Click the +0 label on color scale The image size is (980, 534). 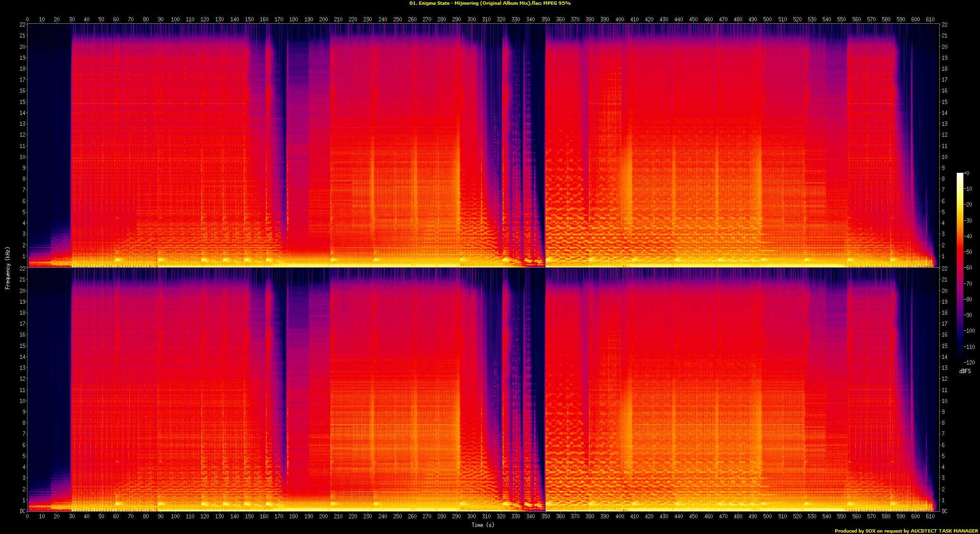tap(967, 173)
